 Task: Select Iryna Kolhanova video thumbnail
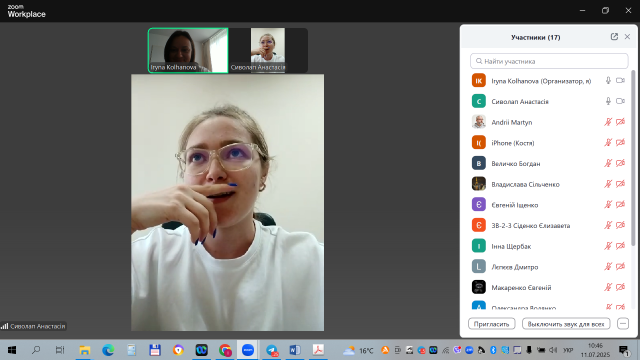point(188,51)
